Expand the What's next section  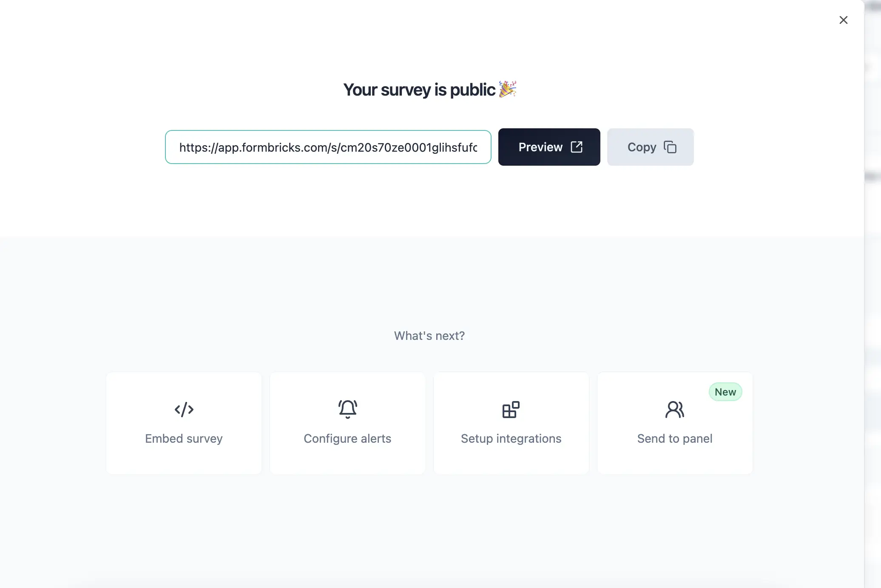coord(429,335)
